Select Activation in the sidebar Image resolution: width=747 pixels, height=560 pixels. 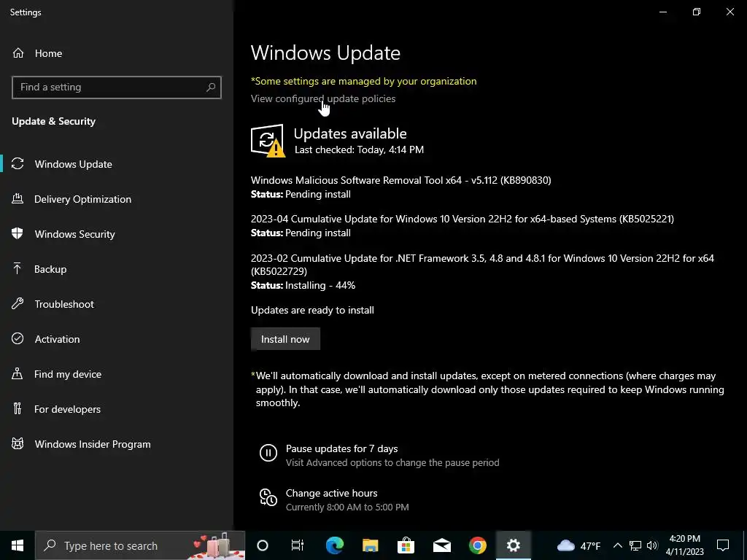(57, 339)
